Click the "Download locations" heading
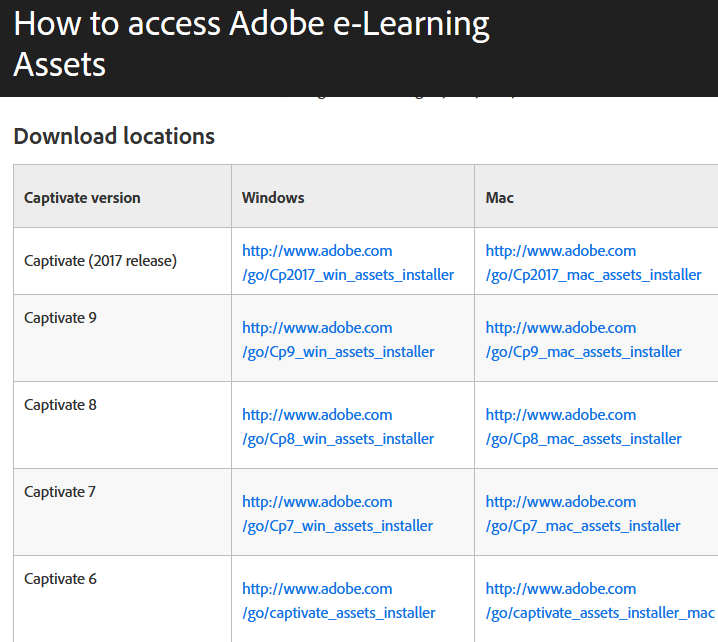 point(114,136)
